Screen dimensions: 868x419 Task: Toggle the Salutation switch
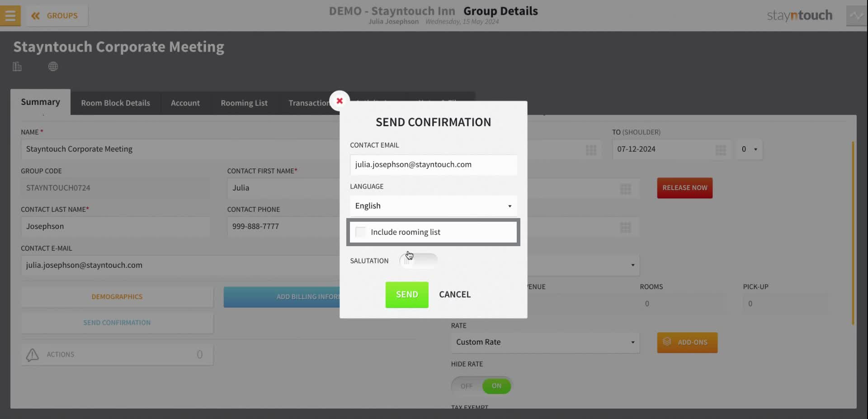tap(418, 261)
